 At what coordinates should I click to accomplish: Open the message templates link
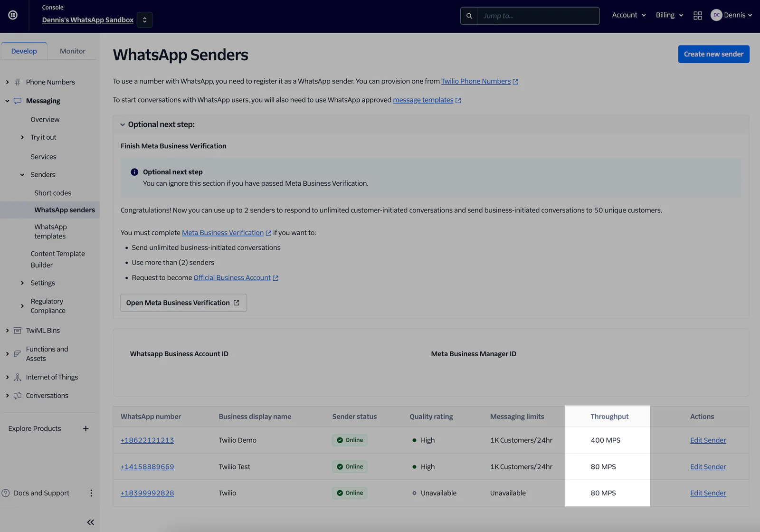click(423, 100)
